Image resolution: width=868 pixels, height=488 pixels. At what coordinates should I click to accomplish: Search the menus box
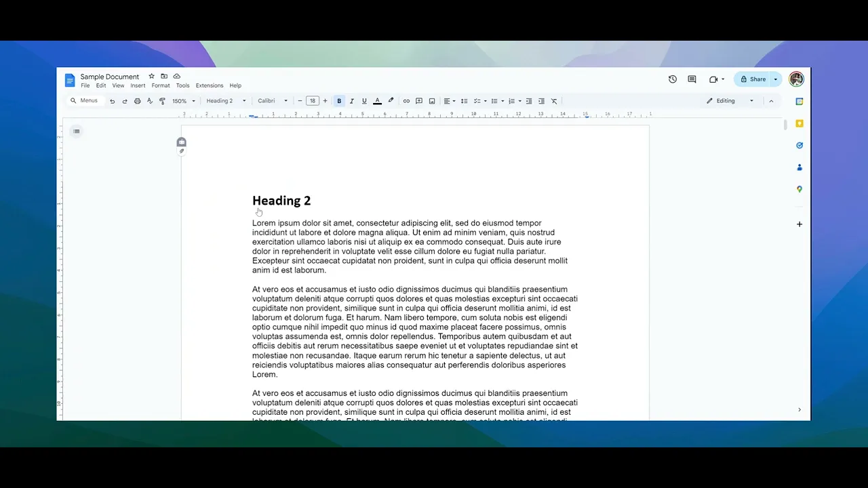point(85,101)
